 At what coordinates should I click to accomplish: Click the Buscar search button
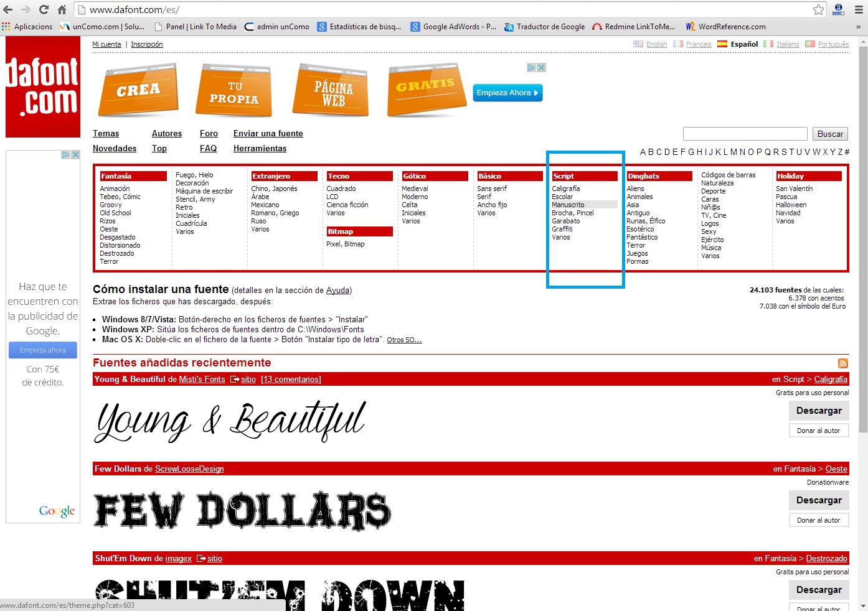coord(829,134)
